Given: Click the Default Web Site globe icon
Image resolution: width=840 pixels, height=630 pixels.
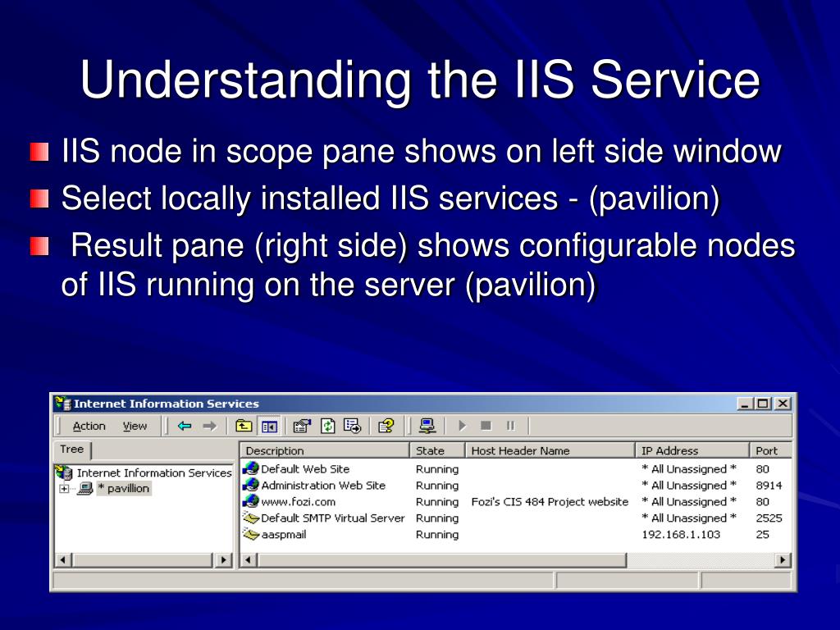Looking at the screenshot, I should [251, 468].
